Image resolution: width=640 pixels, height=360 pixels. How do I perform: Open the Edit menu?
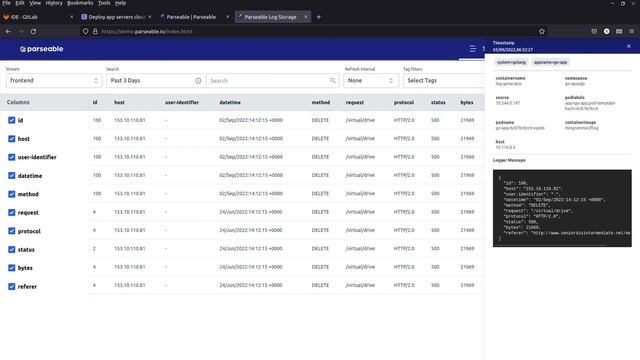pyautogui.click(x=20, y=3)
